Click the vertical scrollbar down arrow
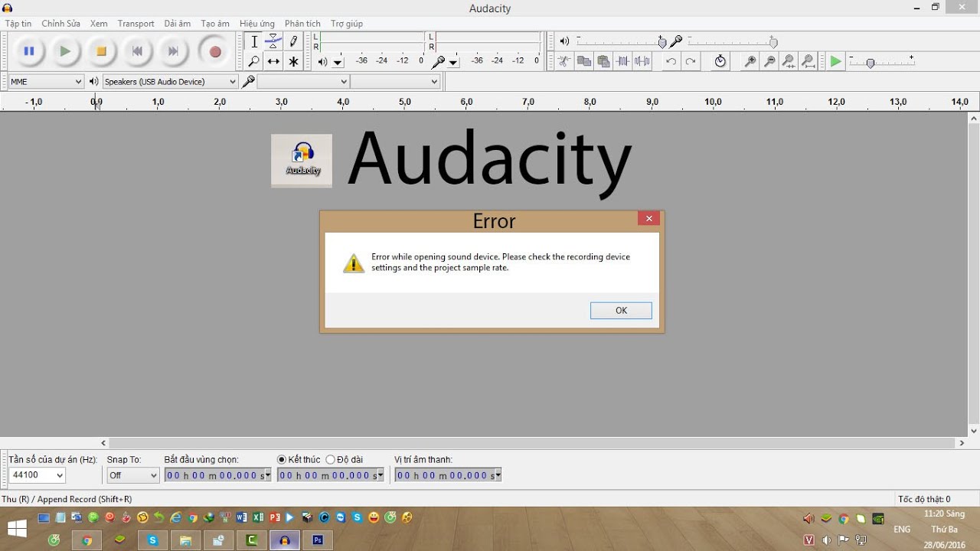Screen dimensions: 980x551 (x=974, y=431)
